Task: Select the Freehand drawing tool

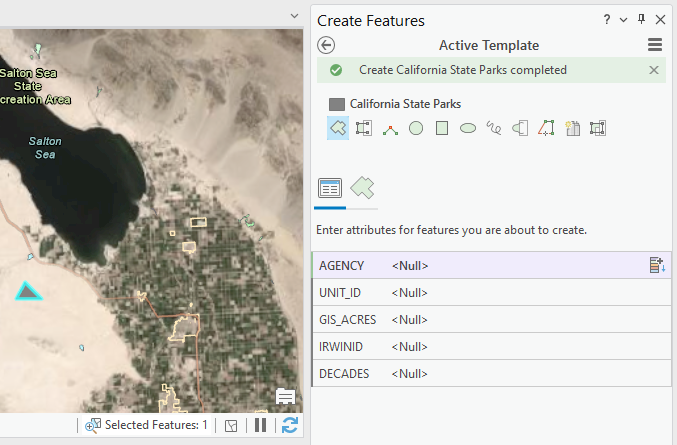Action: click(494, 128)
